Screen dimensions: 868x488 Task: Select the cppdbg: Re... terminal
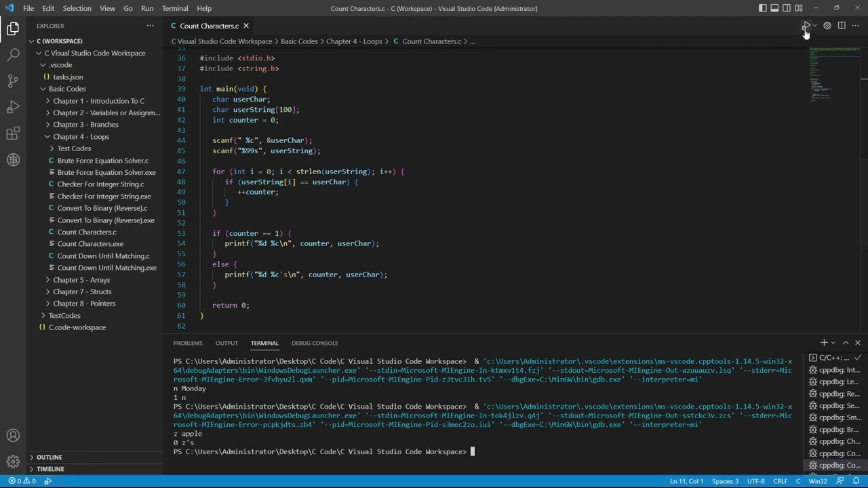834,394
